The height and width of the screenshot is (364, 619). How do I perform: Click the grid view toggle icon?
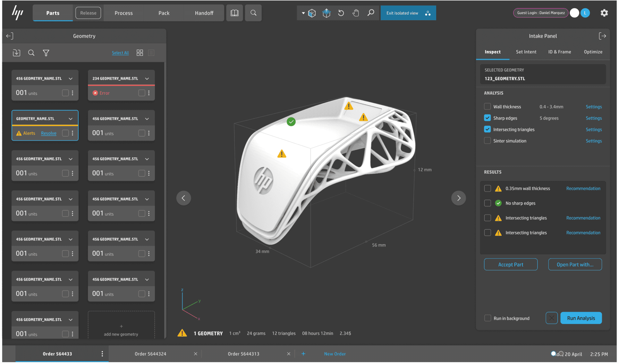click(x=140, y=52)
